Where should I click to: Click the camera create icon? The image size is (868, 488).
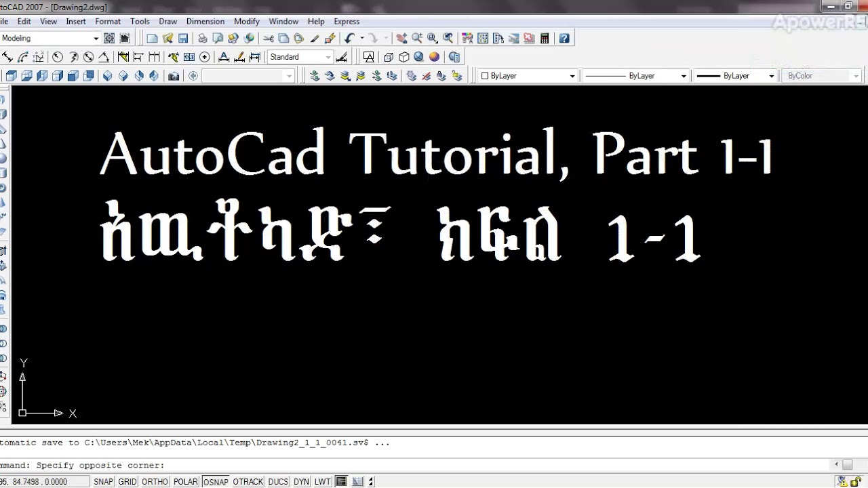pos(174,76)
